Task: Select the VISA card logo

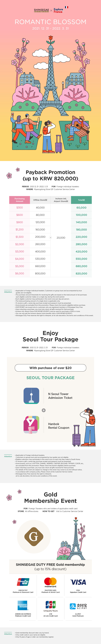Action: [78, 582]
